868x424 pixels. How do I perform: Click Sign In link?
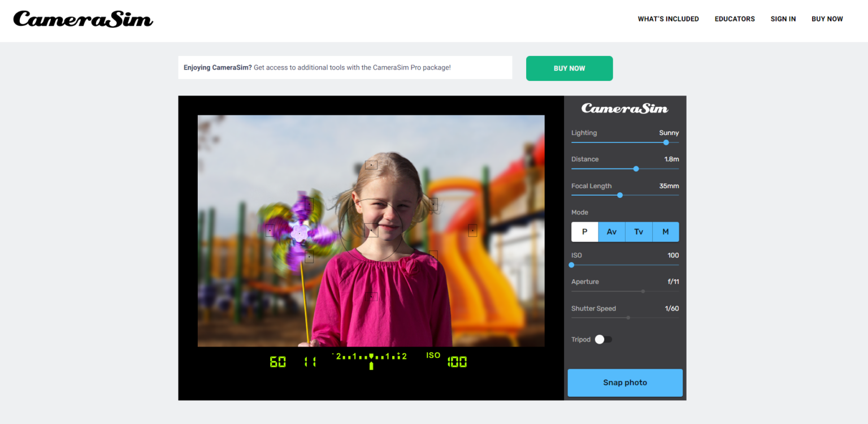(x=783, y=19)
